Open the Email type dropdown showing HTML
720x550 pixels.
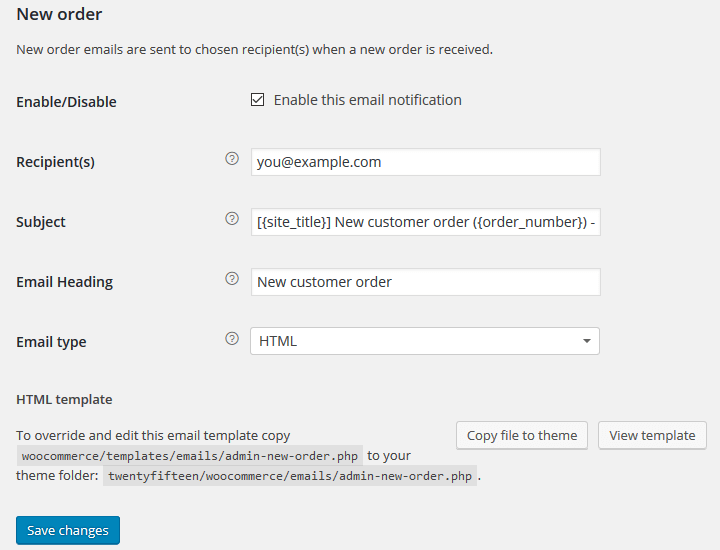click(x=425, y=341)
